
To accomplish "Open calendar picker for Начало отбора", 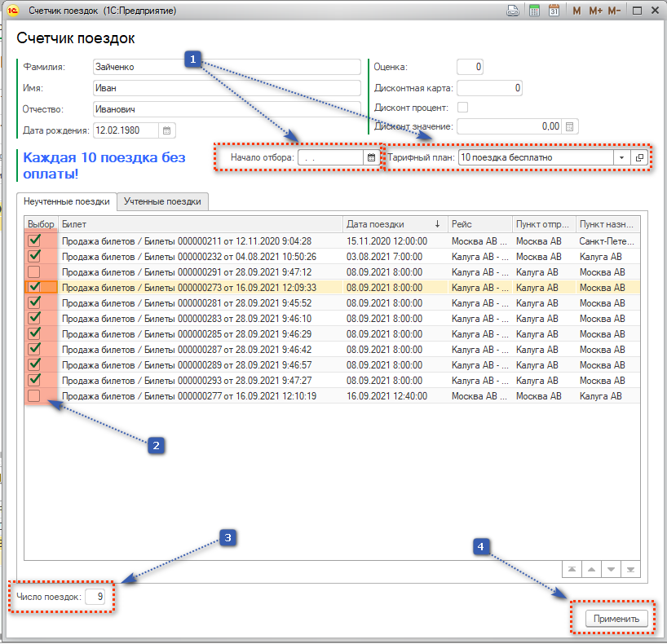I will [x=371, y=157].
